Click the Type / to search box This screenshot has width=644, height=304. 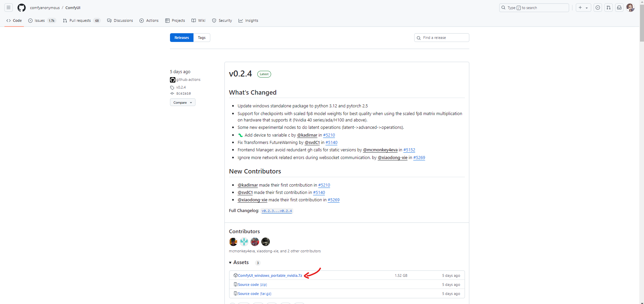[x=534, y=8]
